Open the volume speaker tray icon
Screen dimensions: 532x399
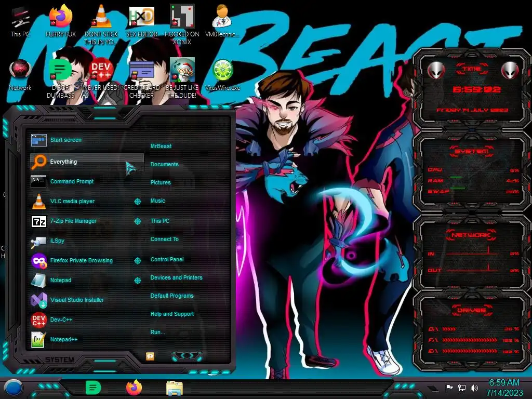pyautogui.click(x=474, y=388)
